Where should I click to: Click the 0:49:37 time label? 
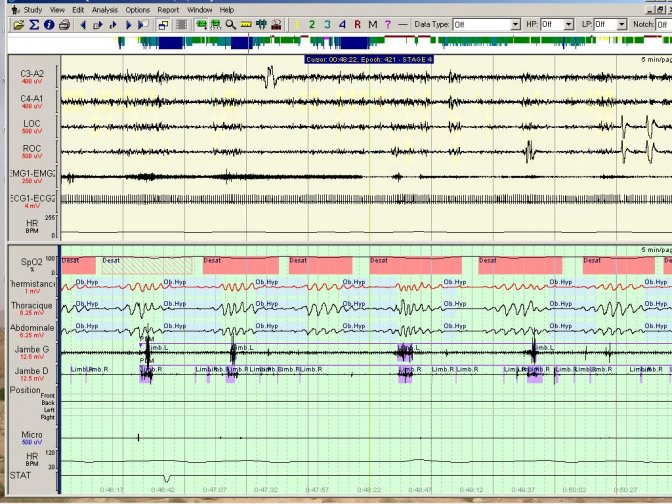point(523,490)
